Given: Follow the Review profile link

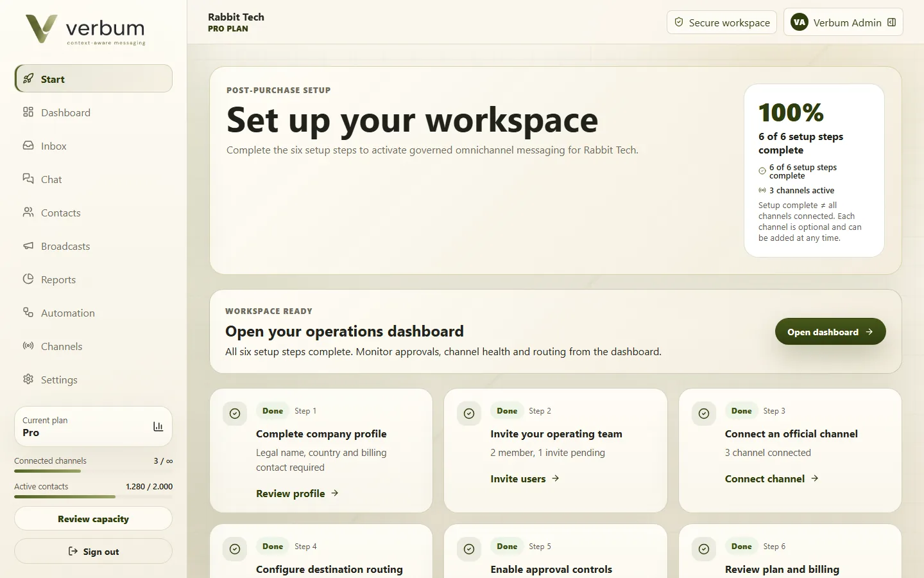Looking at the screenshot, I should [x=297, y=494].
